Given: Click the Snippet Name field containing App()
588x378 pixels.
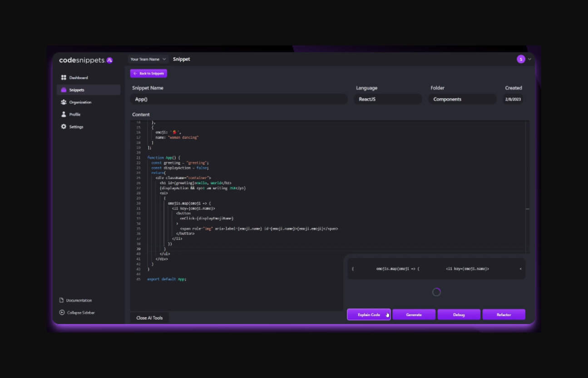Looking at the screenshot, I should tap(239, 99).
